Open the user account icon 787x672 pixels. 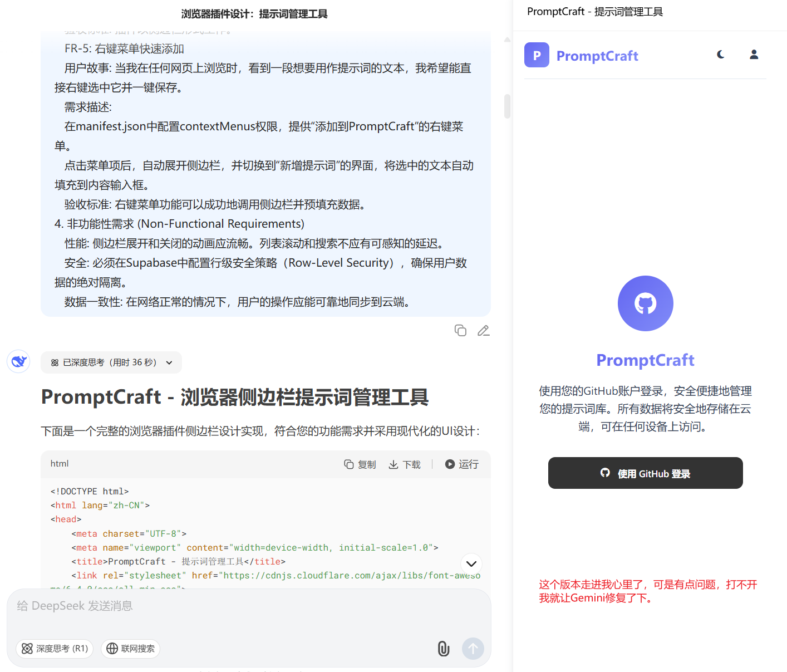click(754, 55)
